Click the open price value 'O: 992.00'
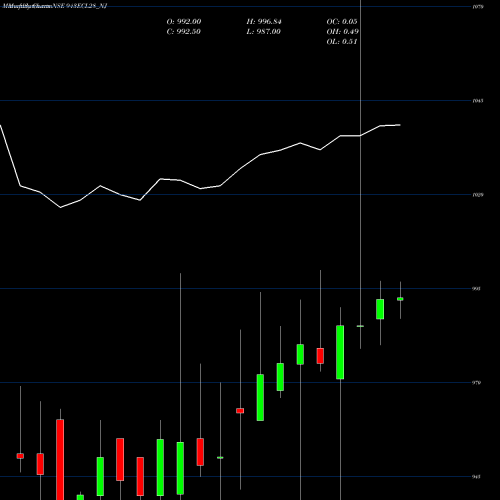Viewport: 500px width, 500px height. click(x=184, y=22)
